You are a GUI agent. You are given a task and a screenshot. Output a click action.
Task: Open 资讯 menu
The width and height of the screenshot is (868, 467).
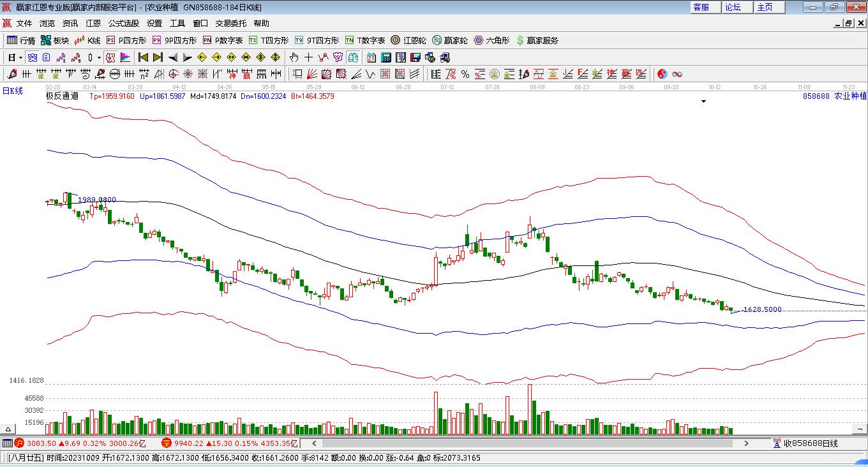(70, 23)
